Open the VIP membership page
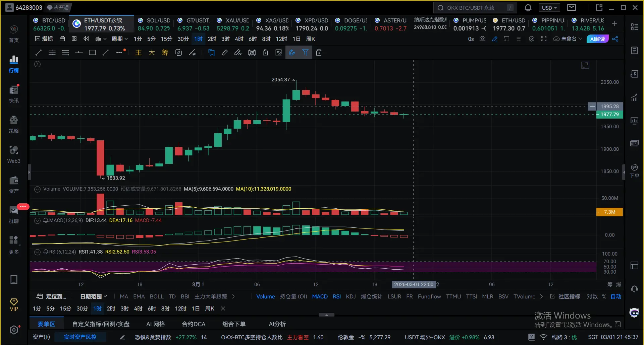Image resolution: width=644 pixels, height=345 pixels. click(14, 305)
